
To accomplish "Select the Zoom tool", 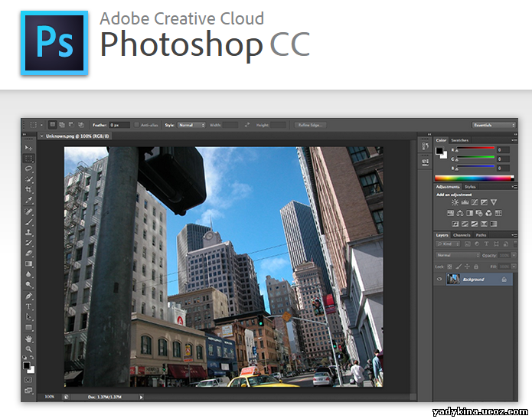I will [28, 349].
